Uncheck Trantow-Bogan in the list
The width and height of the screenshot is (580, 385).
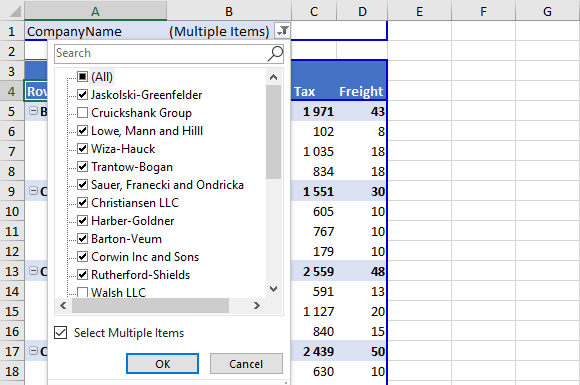82,167
